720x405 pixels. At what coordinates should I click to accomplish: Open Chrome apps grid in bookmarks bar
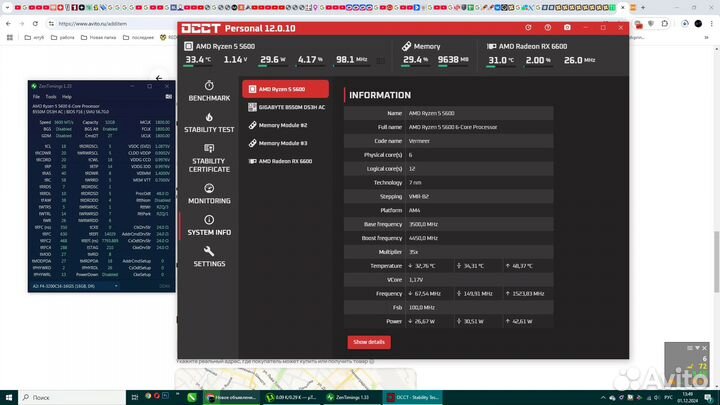pyautogui.click(x=10, y=38)
